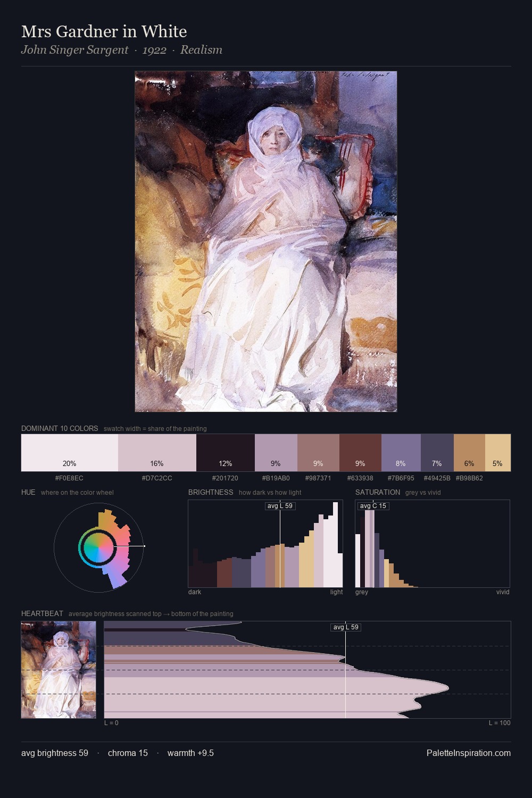
Task: Click the hex code #F0E8EC label
Action: click(x=69, y=478)
